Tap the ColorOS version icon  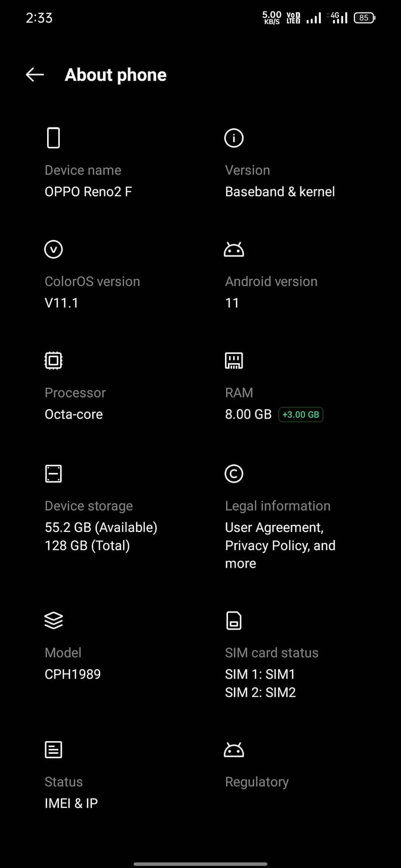click(x=53, y=249)
